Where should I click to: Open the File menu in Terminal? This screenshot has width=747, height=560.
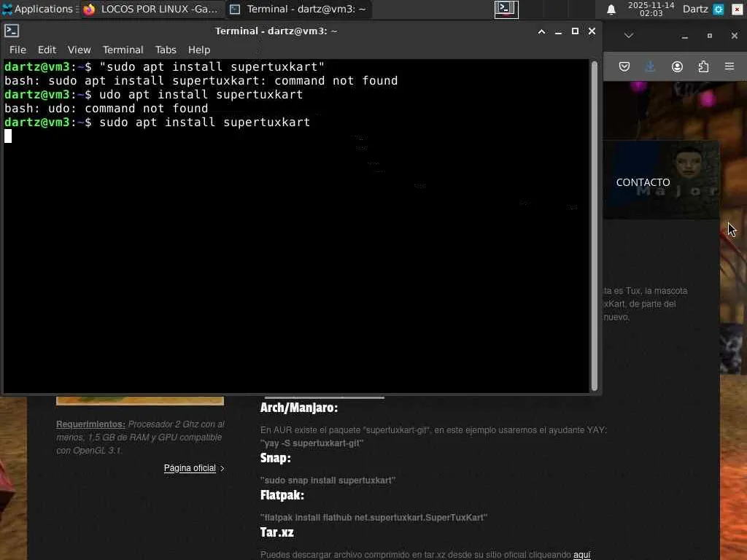coord(18,50)
